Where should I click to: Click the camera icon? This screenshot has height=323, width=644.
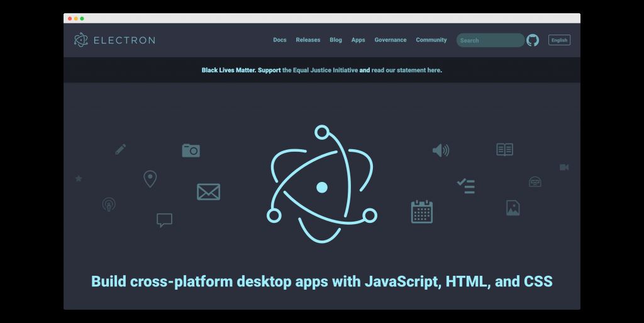tap(191, 150)
